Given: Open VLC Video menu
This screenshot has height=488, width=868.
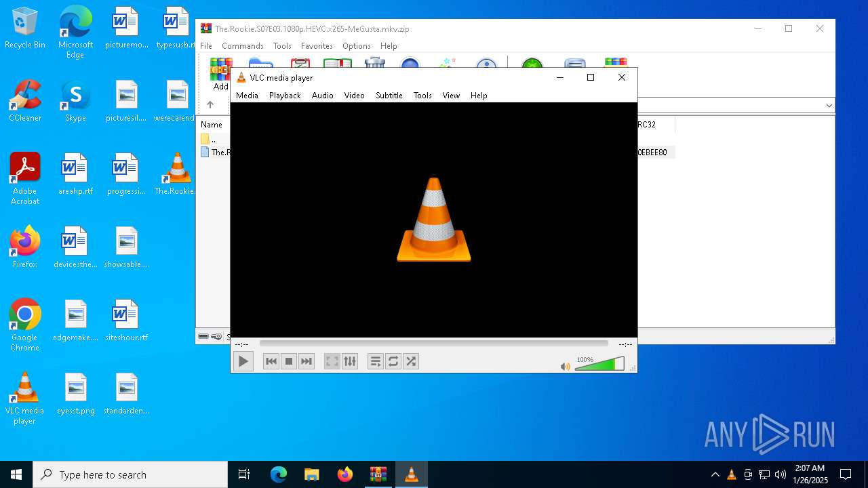Looking at the screenshot, I should (x=355, y=96).
